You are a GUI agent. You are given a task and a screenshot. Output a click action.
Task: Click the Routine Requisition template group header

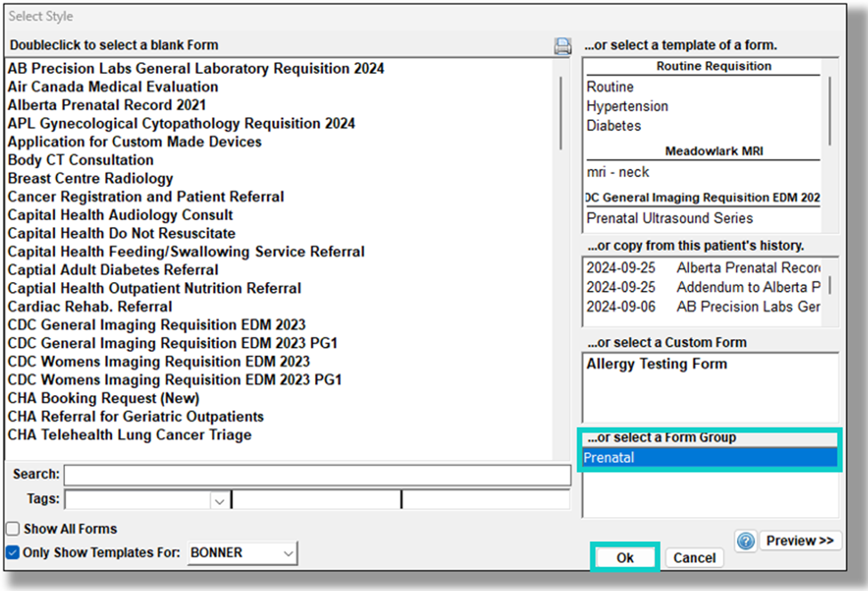tap(714, 67)
